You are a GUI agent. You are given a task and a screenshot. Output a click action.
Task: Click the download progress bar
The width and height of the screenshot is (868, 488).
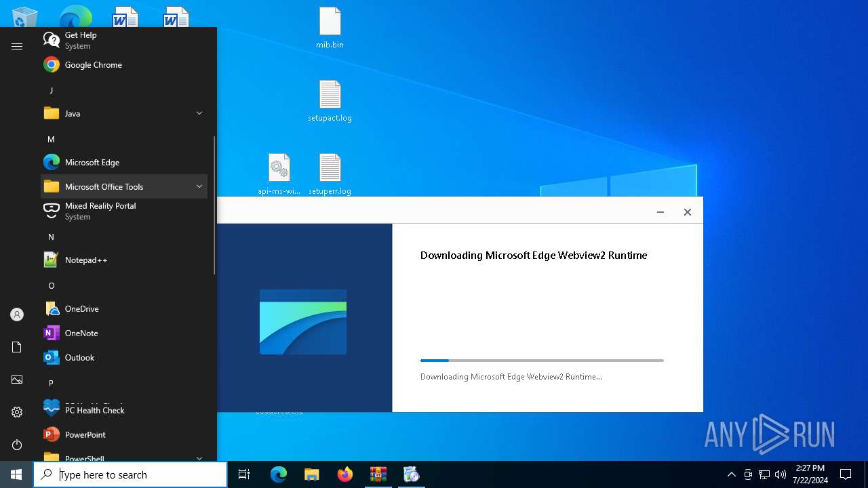coord(542,361)
